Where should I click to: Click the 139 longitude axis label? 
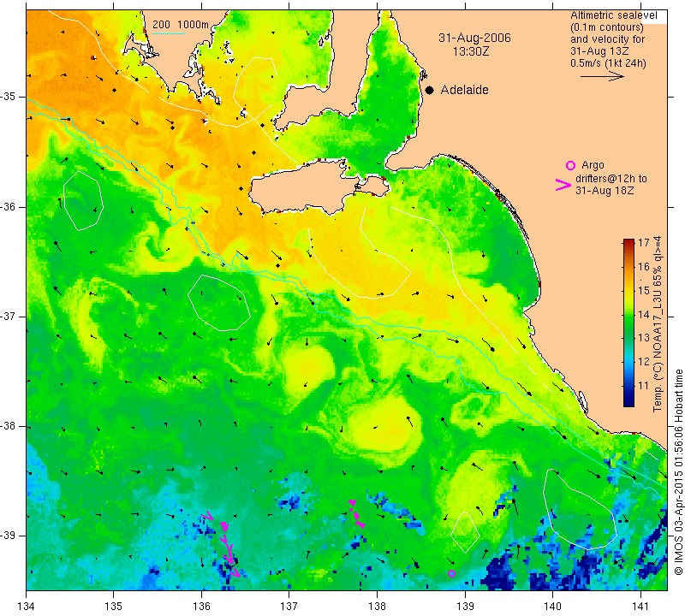tap(465, 606)
